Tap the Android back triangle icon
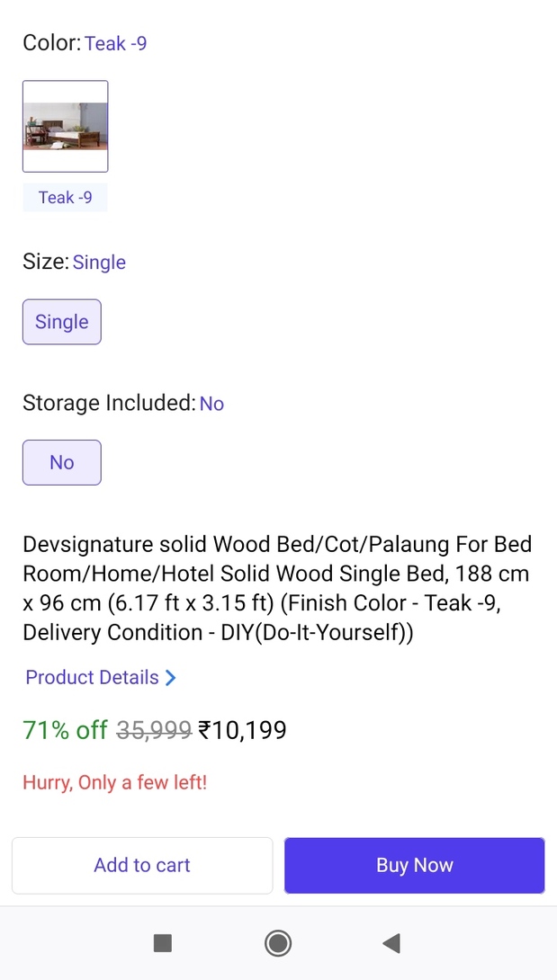Image resolution: width=557 pixels, height=980 pixels. 391,942
